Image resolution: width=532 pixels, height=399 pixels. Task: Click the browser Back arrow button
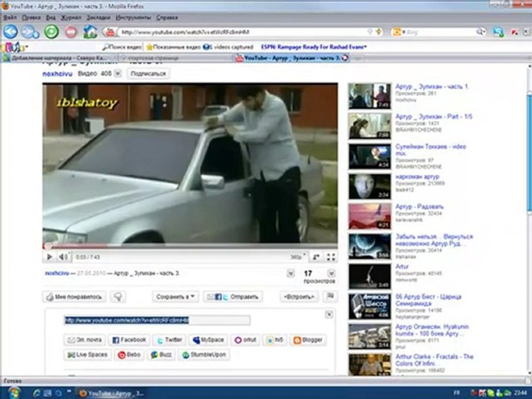point(11,32)
